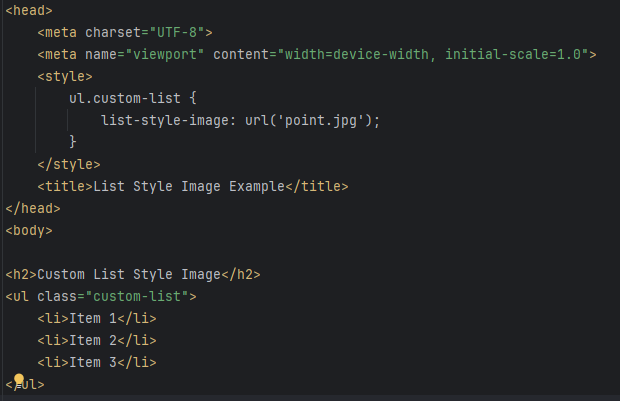Click the ul.custom-list selector

[x=125, y=98]
